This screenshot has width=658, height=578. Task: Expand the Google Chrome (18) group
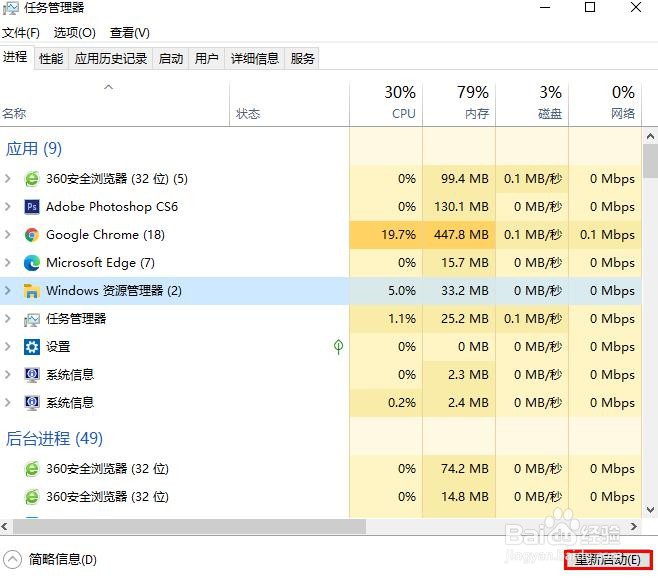(8, 235)
